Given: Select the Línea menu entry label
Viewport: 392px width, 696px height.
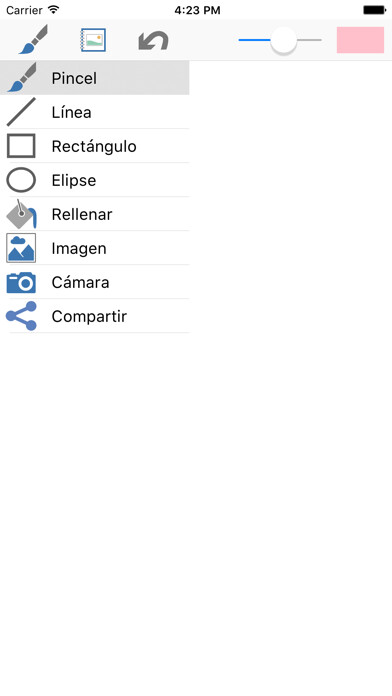Looking at the screenshot, I should (x=71, y=112).
